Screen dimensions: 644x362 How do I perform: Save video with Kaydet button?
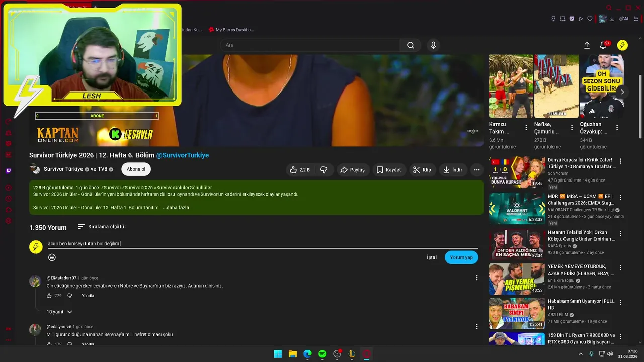coord(389,170)
